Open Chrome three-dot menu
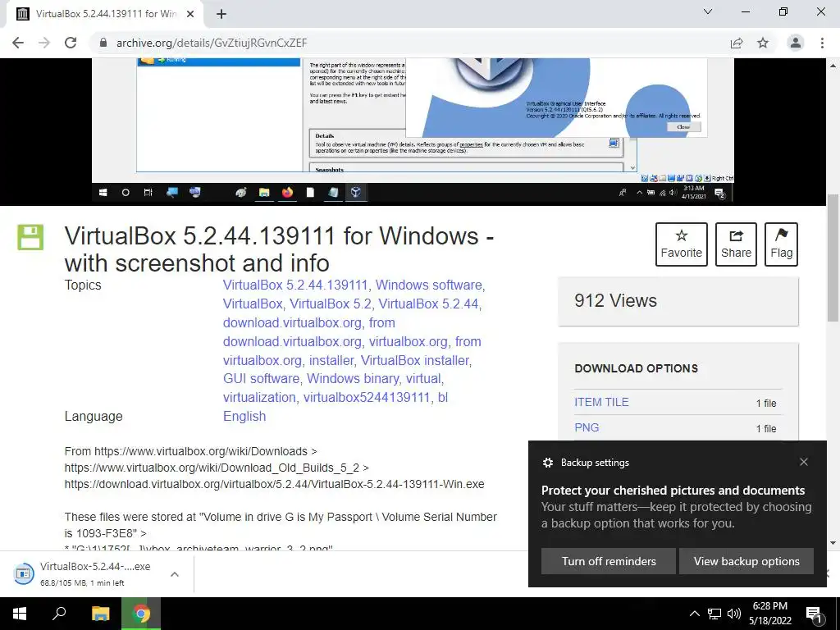This screenshot has width=840, height=630. pos(822,43)
